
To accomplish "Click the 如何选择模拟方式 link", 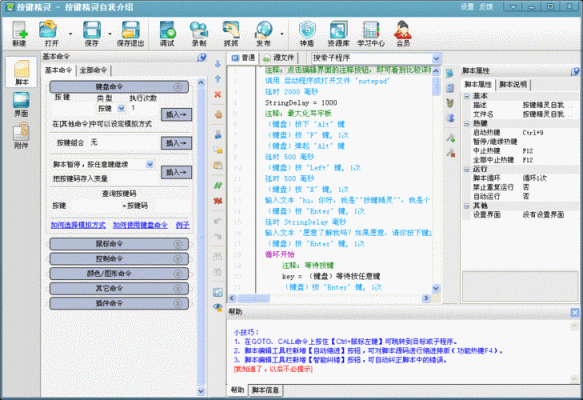I will click(78, 225).
